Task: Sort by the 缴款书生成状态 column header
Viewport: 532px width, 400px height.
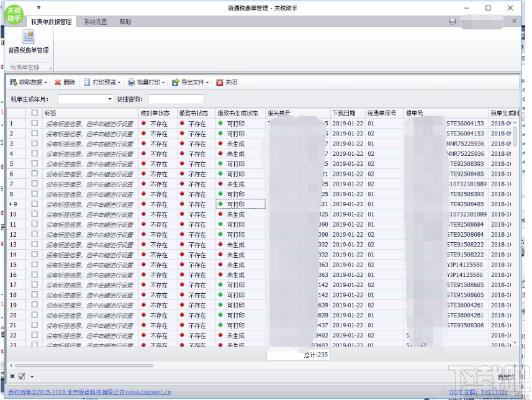Action: (241, 113)
